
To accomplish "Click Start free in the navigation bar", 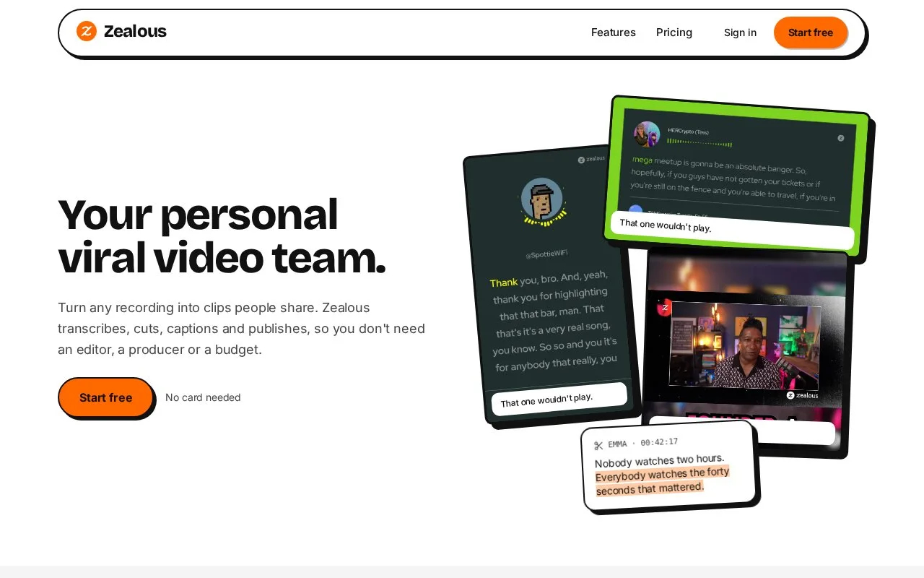I will point(811,33).
